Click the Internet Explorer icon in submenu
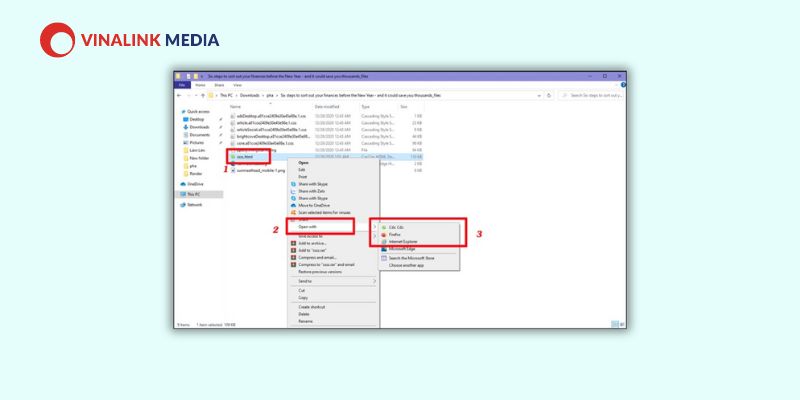The height and width of the screenshot is (400, 800). click(384, 241)
